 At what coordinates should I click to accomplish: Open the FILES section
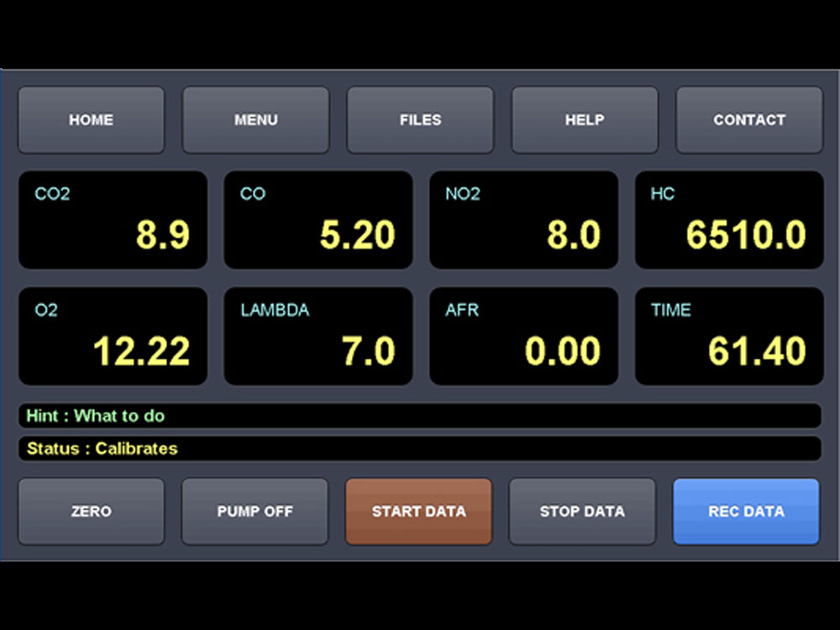tap(420, 120)
